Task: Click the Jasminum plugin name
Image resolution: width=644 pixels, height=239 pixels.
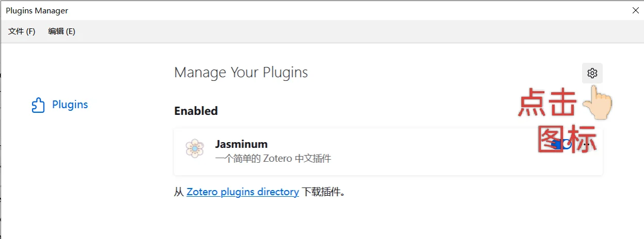Action: pos(242,144)
